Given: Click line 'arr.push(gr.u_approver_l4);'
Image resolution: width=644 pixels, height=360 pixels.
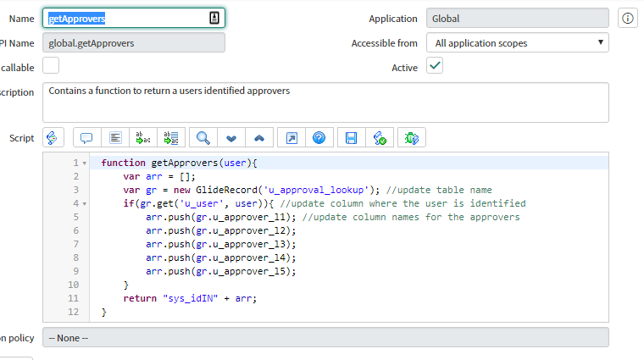Looking at the screenshot, I should click(220, 258).
